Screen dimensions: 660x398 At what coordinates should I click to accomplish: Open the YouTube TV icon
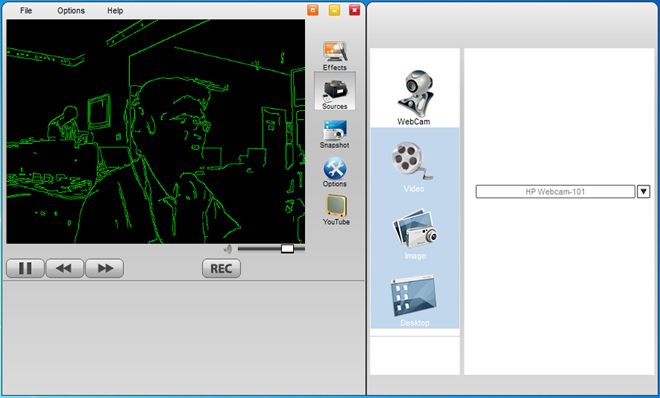click(x=336, y=210)
